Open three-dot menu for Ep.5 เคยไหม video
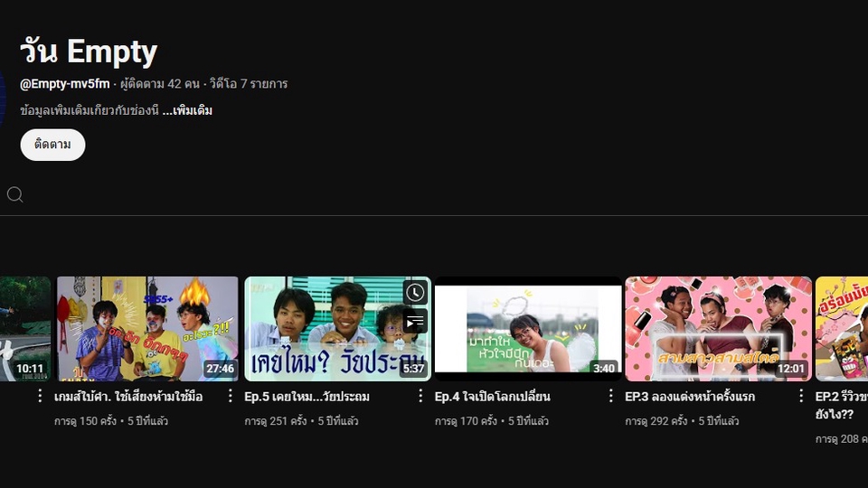The image size is (868, 488). 420,396
